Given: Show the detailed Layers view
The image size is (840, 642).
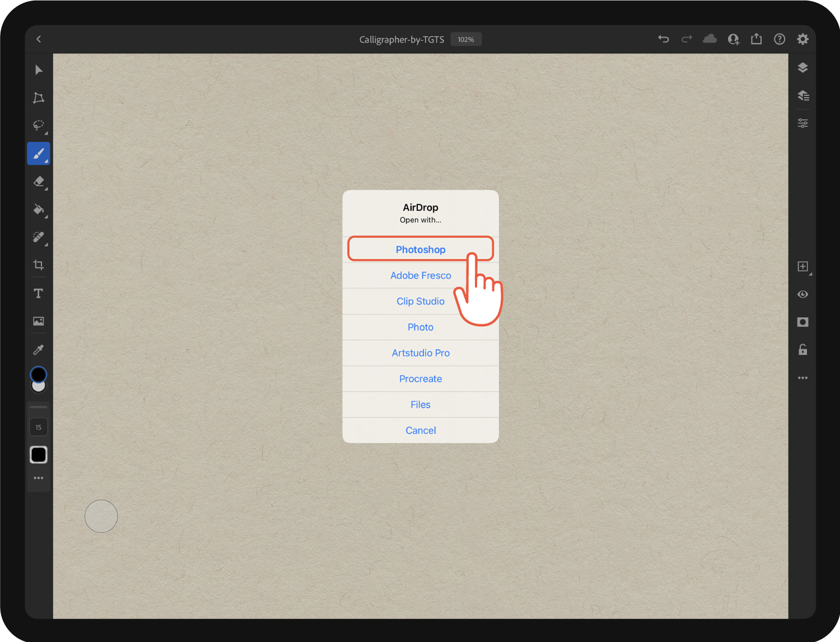Looking at the screenshot, I should (803, 95).
